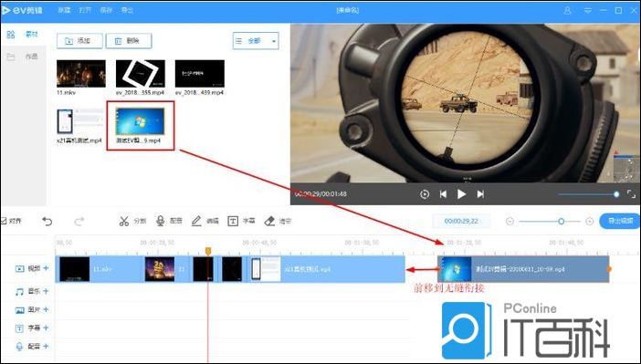Click the blue export video button

[620, 221]
